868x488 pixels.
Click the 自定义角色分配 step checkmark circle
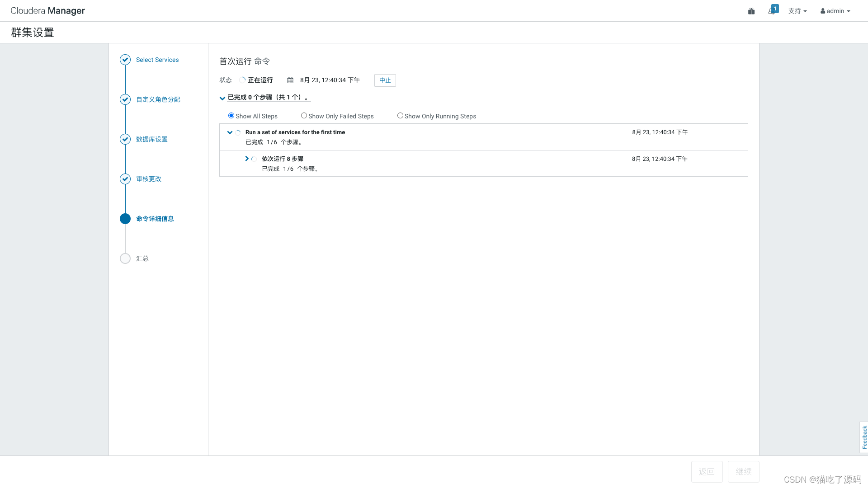(125, 99)
